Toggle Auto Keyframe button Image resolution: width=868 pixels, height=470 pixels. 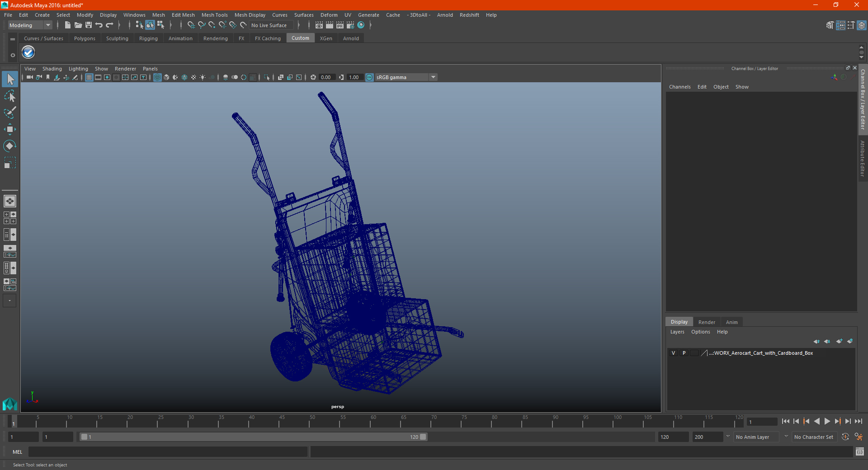tap(845, 437)
